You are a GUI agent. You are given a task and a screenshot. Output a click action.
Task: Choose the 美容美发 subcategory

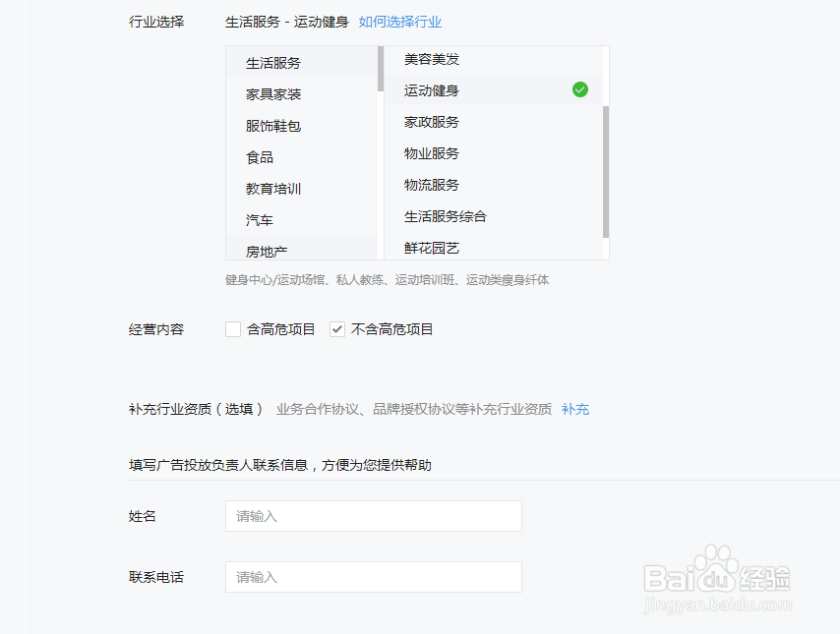click(494, 59)
